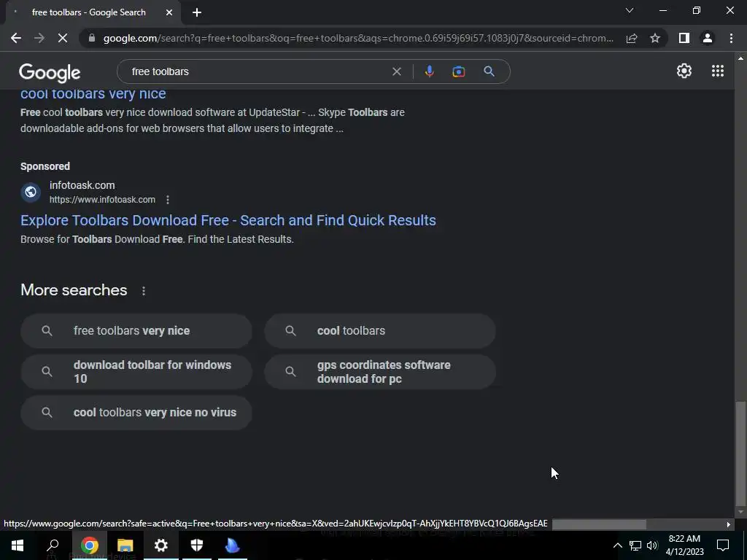Image resolution: width=747 pixels, height=560 pixels.
Task: Submit search with magnifier button
Action: tap(489, 71)
